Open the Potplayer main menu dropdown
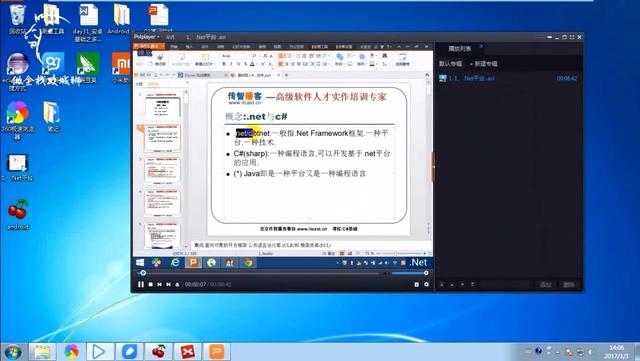The width and height of the screenshot is (640, 361). [x=147, y=37]
